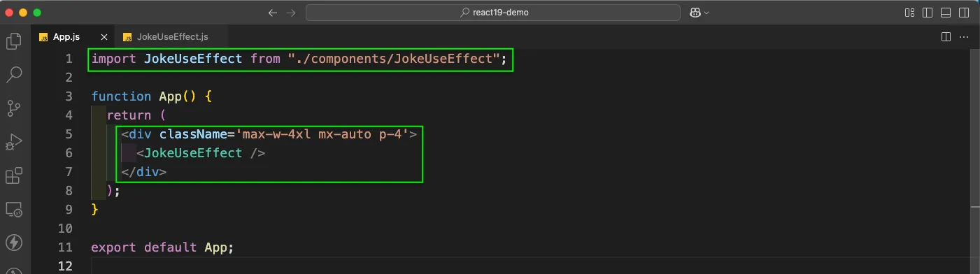Open the Run and Debug view
Viewport: 980px width, 274px height.
[x=13, y=141]
